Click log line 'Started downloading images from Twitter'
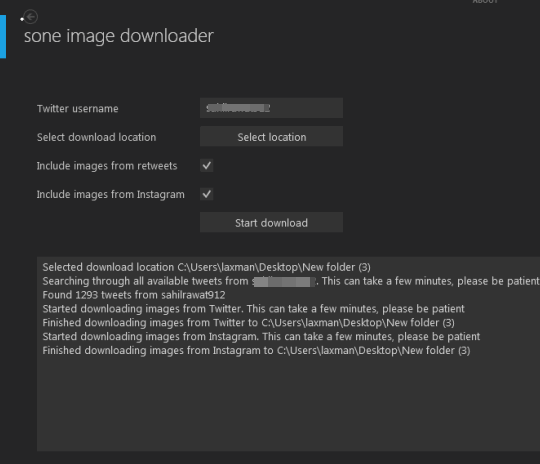 tap(253, 309)
